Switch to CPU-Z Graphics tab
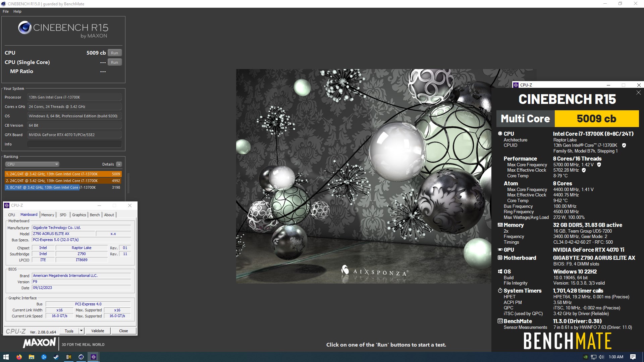Viewport: 644px width, 362px height. 79,215
